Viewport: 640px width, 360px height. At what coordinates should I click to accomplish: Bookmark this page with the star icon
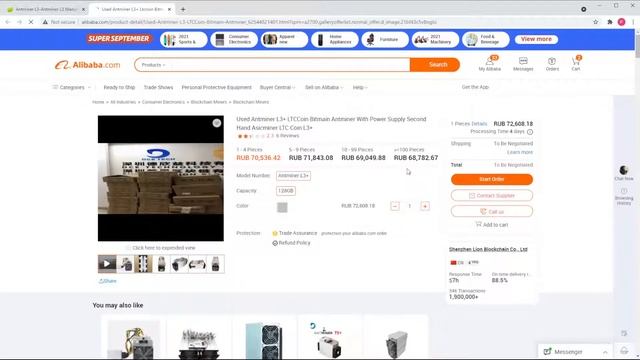tap(596, 22)
